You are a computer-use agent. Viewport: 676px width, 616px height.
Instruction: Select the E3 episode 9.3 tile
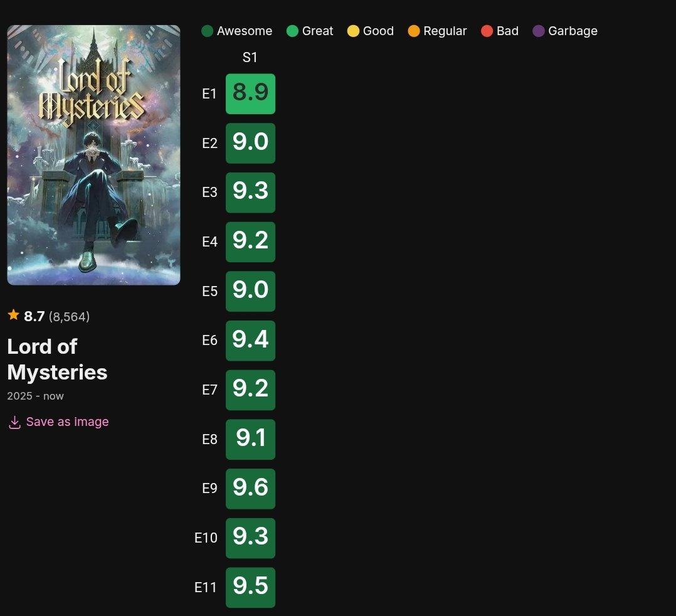click(250, 193)
